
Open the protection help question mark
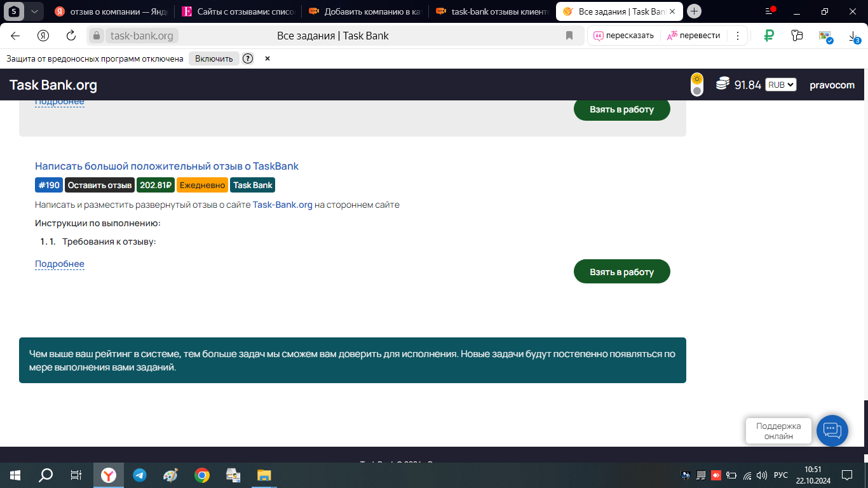pos(248,58)
